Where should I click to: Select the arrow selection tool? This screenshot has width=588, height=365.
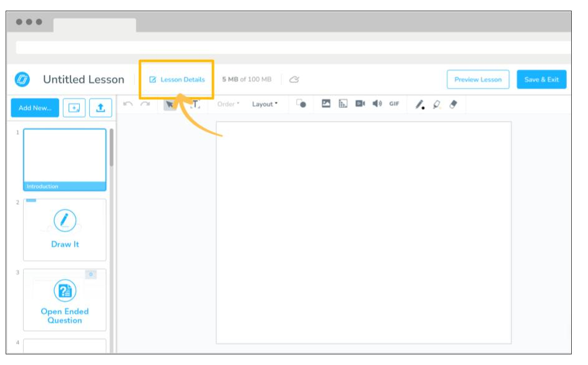point(168,105)
